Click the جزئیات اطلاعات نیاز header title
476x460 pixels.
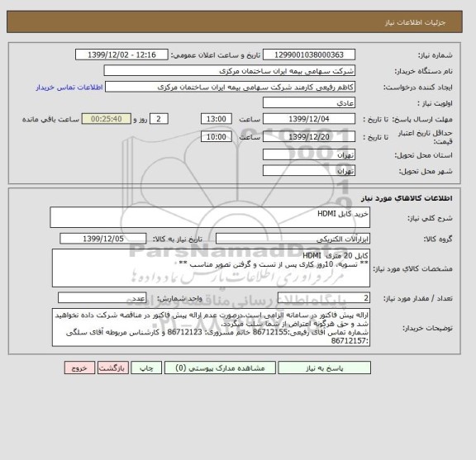[415, 23]
